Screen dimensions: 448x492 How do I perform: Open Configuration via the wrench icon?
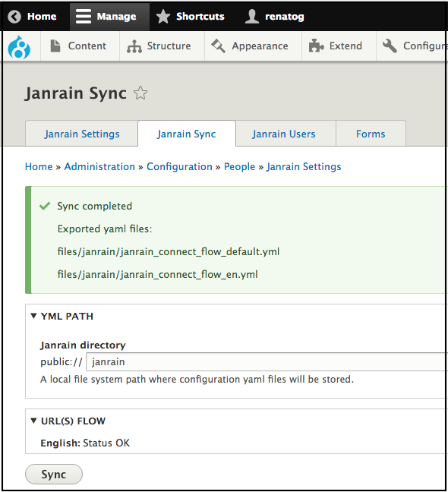390,46
